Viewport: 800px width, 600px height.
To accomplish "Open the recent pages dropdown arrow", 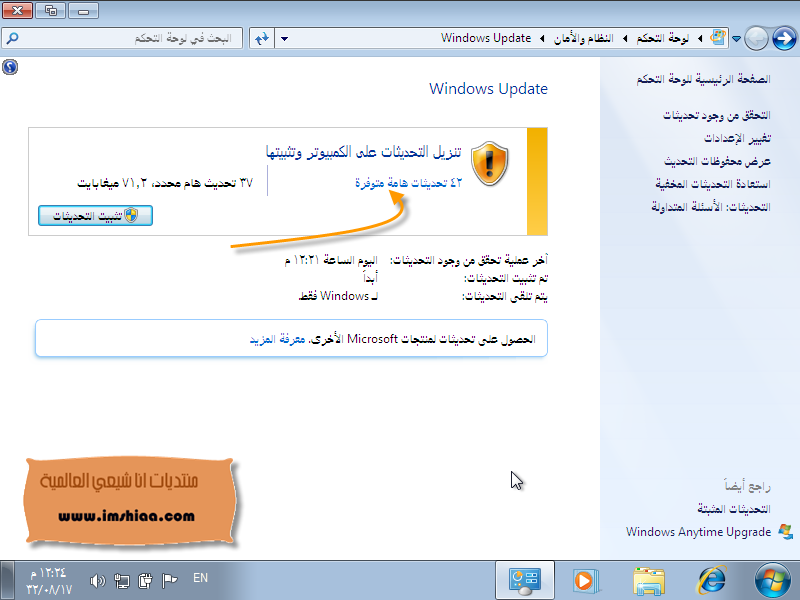I will (736, 38).
